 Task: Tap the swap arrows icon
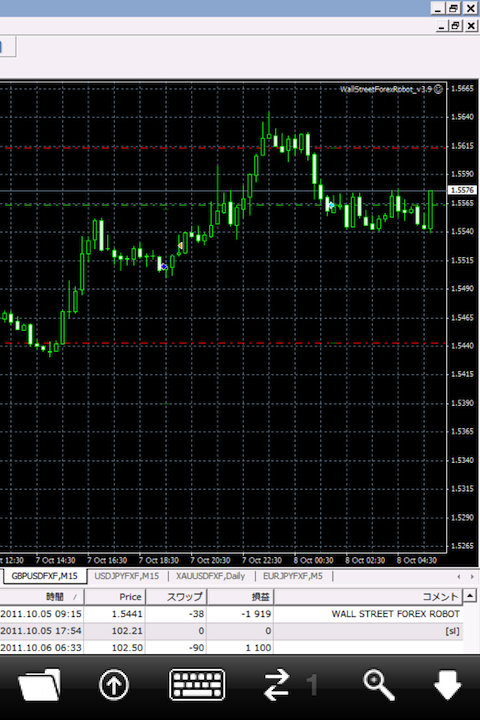pos(277,685)
